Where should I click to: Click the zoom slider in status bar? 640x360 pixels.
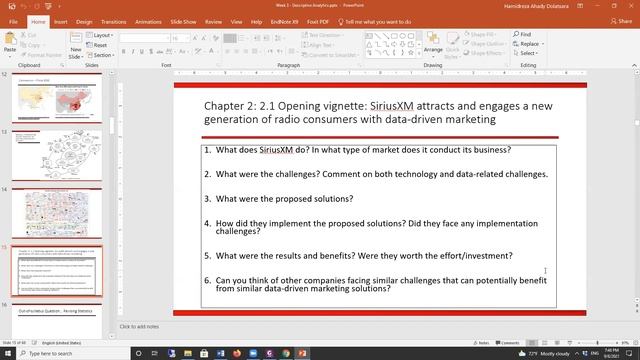[597, 343]
